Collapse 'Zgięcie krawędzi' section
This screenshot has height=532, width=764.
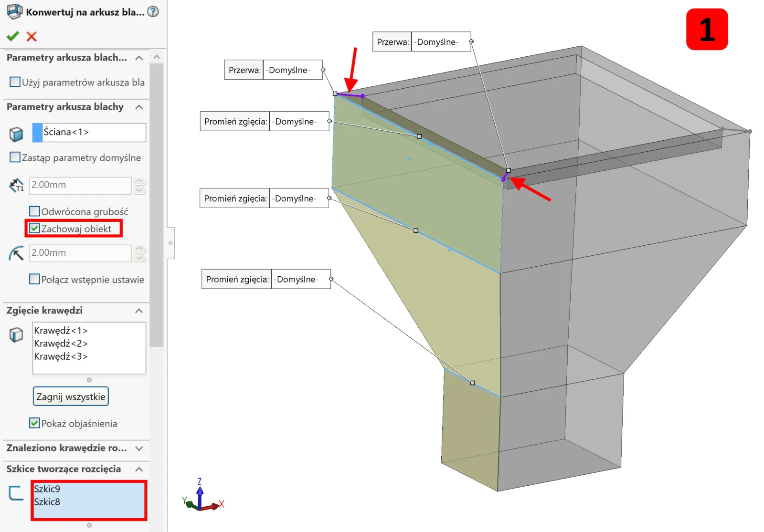139,311
